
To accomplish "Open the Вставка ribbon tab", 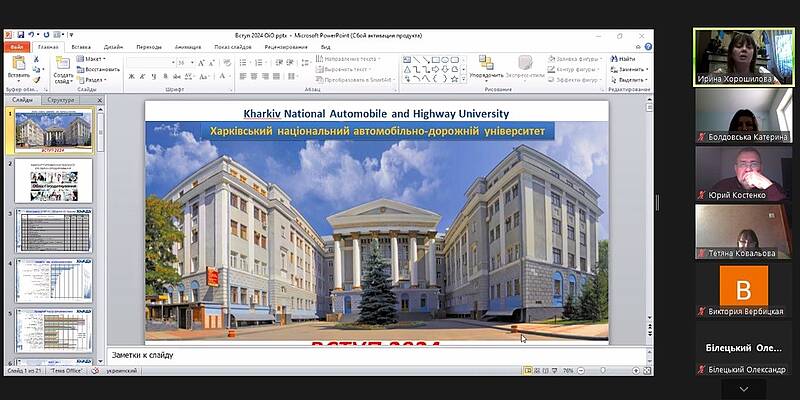I will tap(81, 47).
